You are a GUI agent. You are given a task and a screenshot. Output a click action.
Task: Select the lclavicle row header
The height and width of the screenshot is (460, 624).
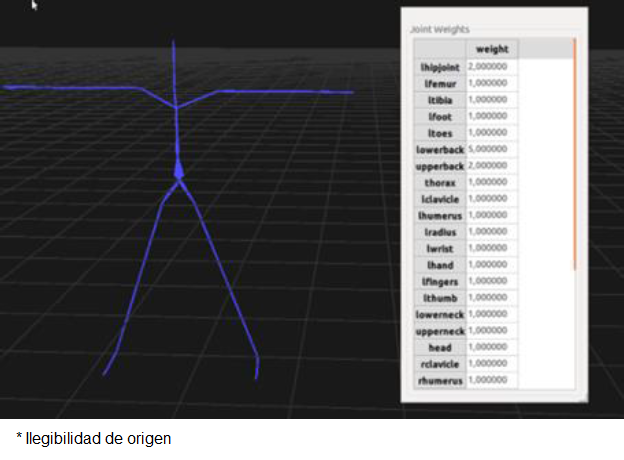[x=440, y=198]
